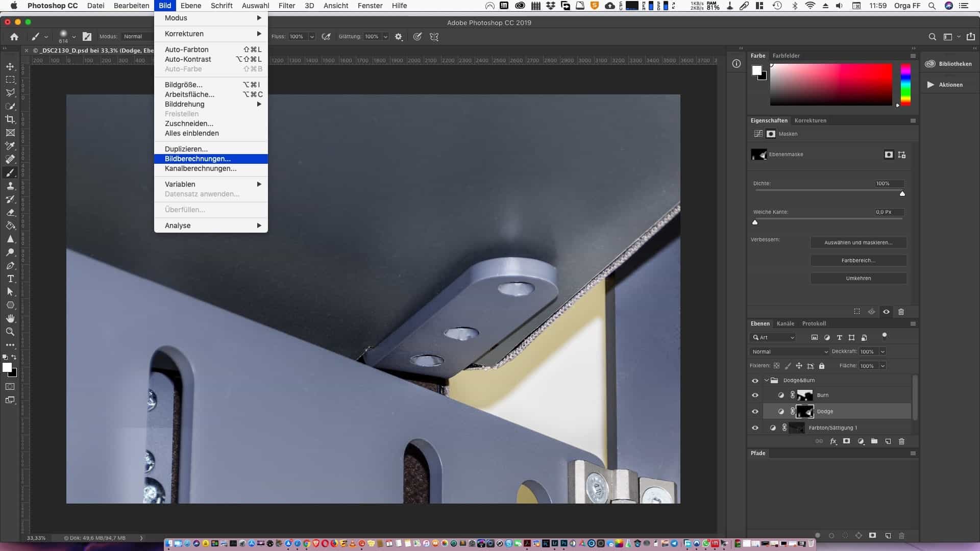The image size is (980, 551).
Task: Select the Move tool
Action: tap(10, 67)
